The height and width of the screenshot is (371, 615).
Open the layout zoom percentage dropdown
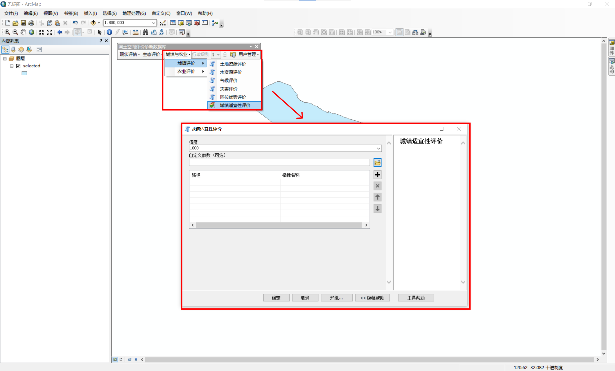(390, 32)
